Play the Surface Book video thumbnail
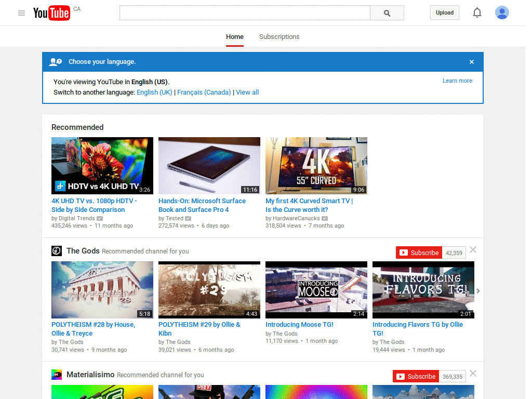The image size is (532, 399). [x=209, y=166]
